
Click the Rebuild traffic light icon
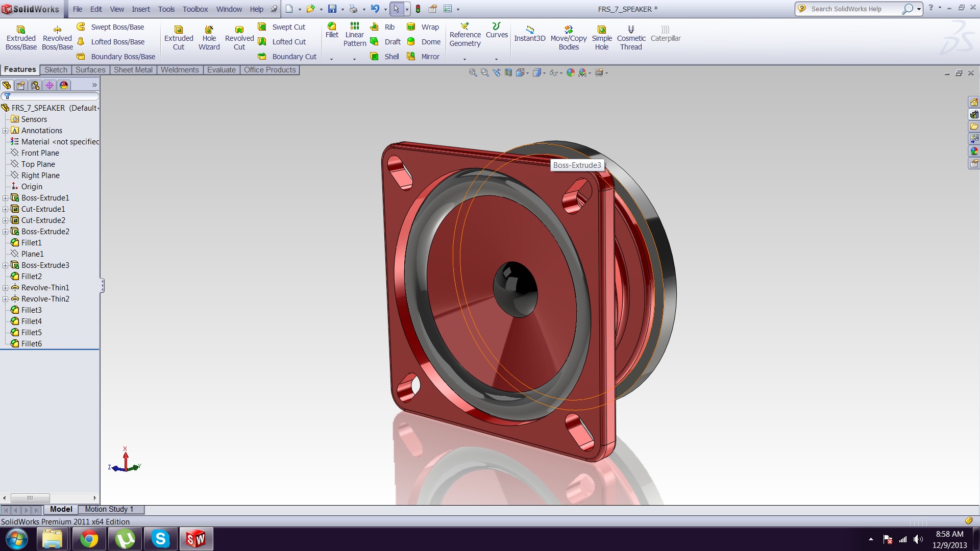click(x=418, y=9)
